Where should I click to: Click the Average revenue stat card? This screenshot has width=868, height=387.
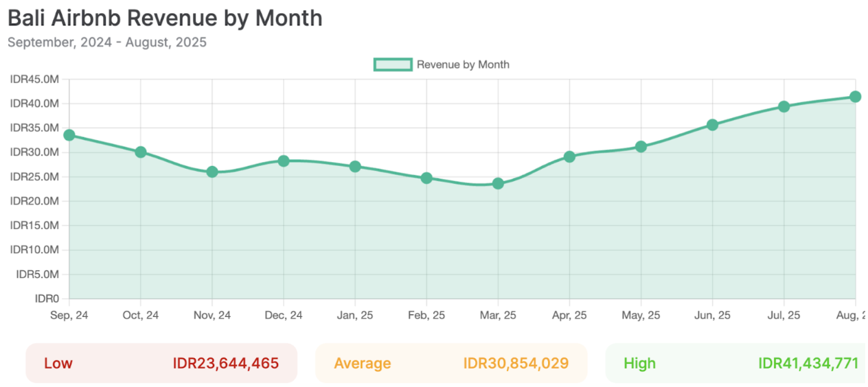click(451, 363)
